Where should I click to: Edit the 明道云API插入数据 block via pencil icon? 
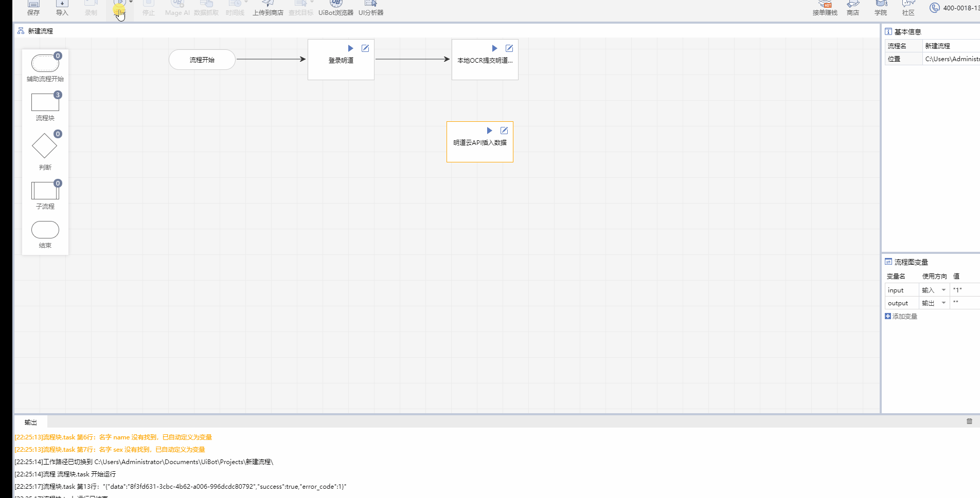[x=504, y=131]
